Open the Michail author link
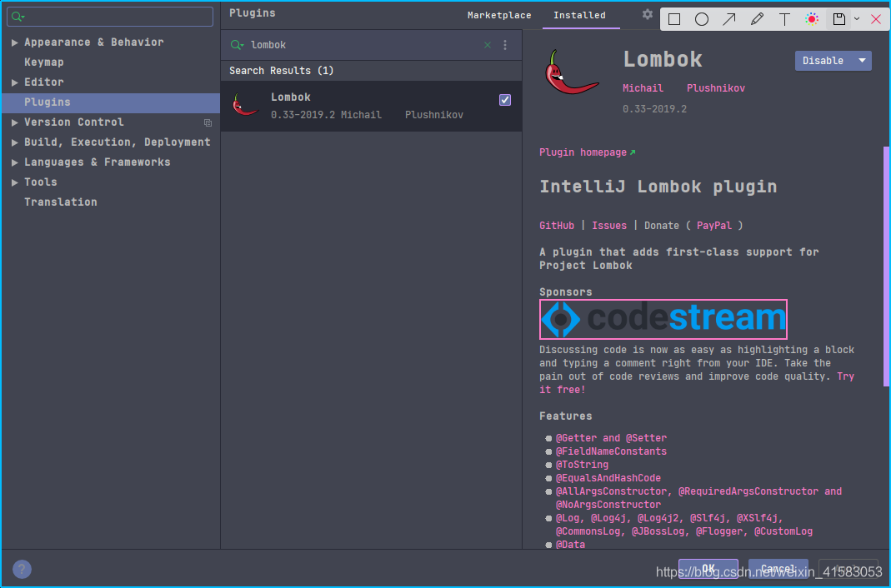Viewport: 891px width, 588px height. click(643, 88)
